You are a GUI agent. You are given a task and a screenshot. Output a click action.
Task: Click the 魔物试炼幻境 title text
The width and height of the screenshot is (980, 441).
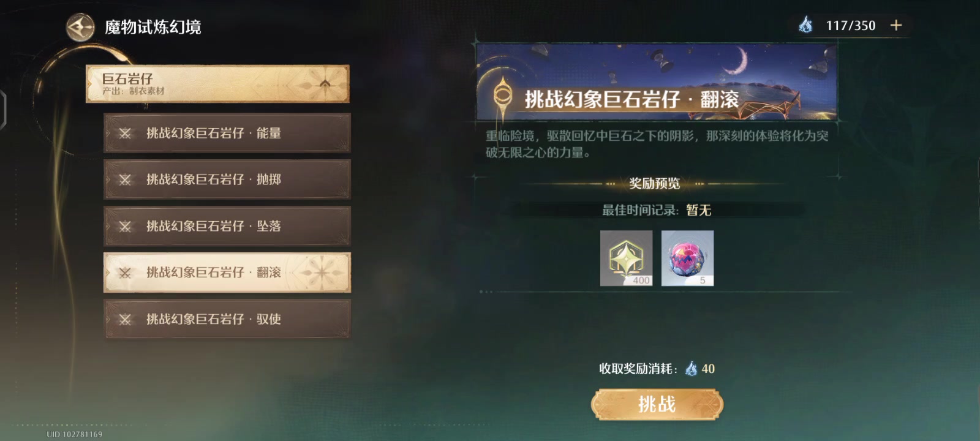pos(153,28)
